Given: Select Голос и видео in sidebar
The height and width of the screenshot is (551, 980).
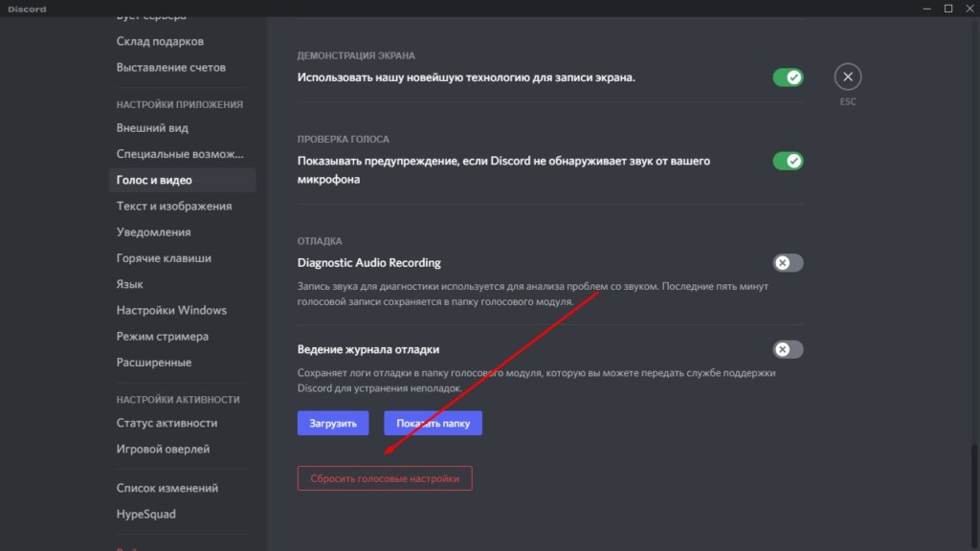Looking at the screenshot, I should [x=182, y=180].
